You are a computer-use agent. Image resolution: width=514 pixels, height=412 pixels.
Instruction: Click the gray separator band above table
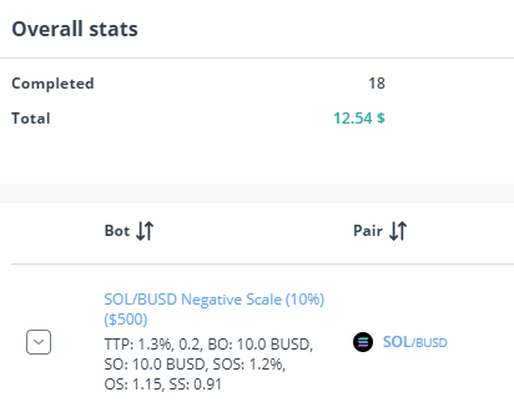(257, 193)
